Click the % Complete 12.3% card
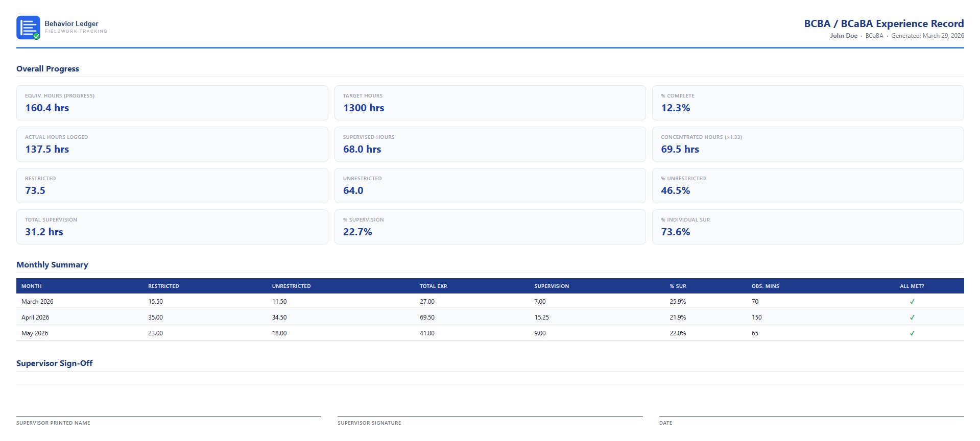 (807, 103)
